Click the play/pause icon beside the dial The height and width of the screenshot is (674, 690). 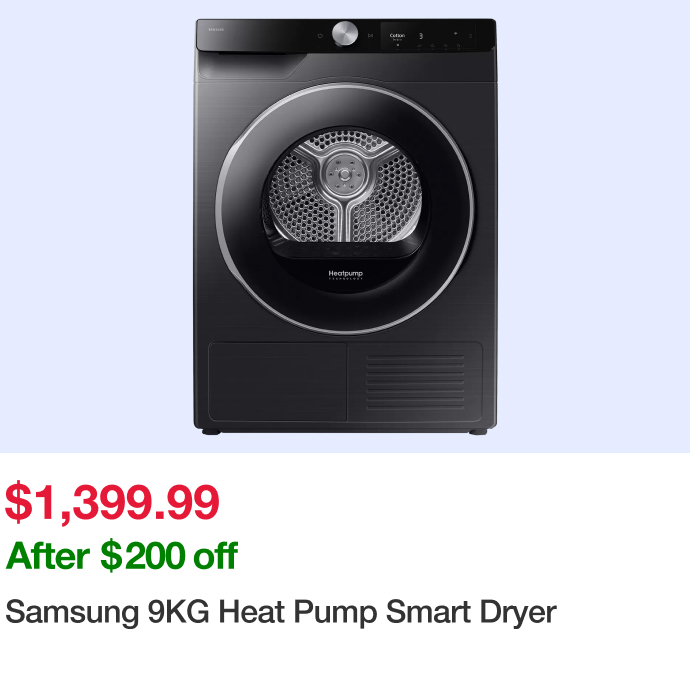pyautogui.click(x=370, y=36)
